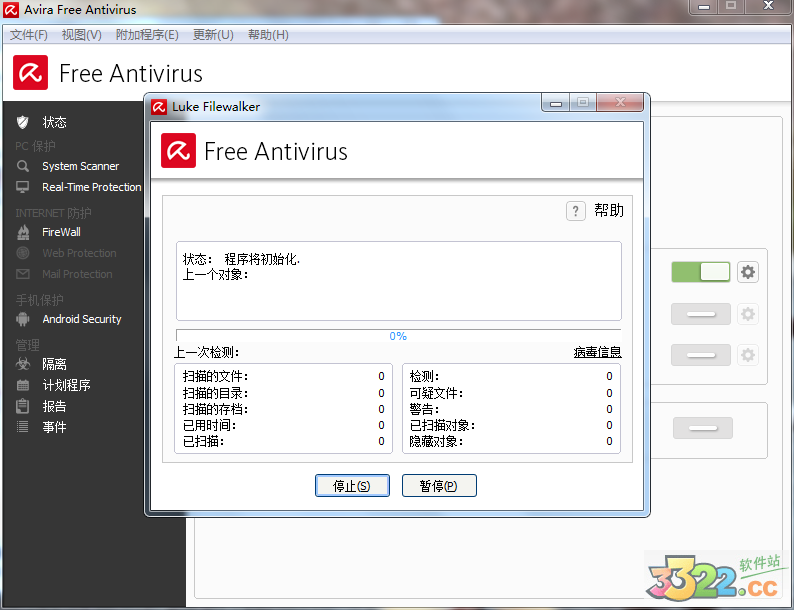Select 状态 in the left sidebar
This screenshot has height=610, width=794.
54,122
